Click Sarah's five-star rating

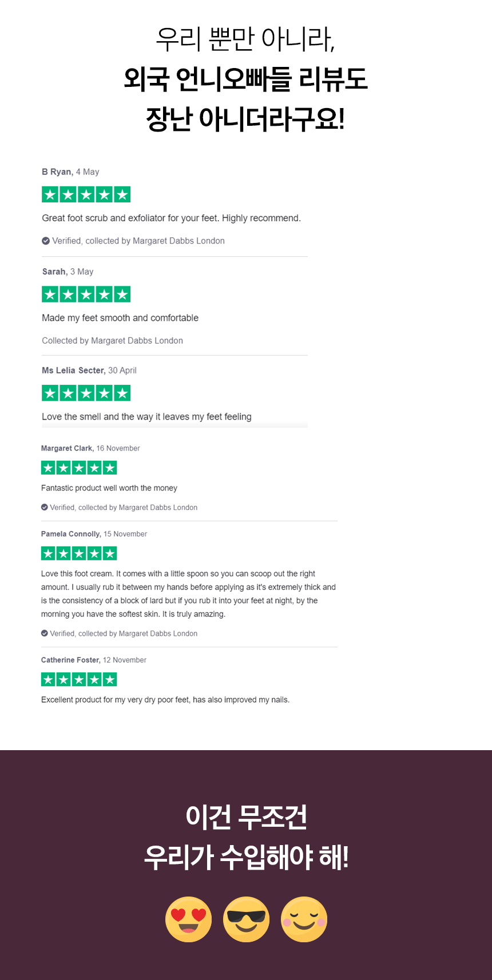pos(86,294)
